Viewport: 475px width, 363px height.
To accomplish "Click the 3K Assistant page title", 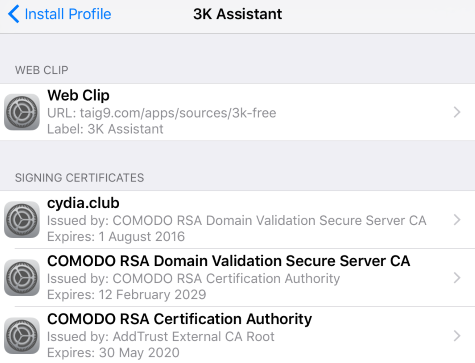I will pos(238,14).
